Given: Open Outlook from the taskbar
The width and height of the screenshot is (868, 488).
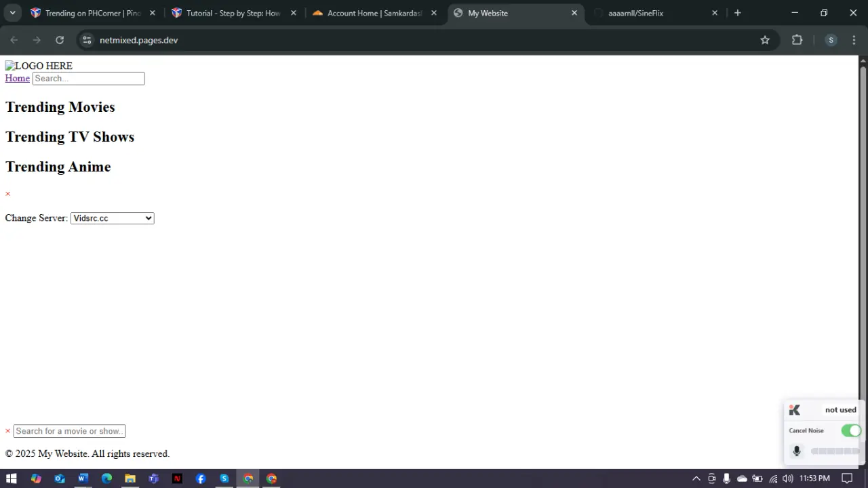Looking at the screenshot, I should point(60,479).
